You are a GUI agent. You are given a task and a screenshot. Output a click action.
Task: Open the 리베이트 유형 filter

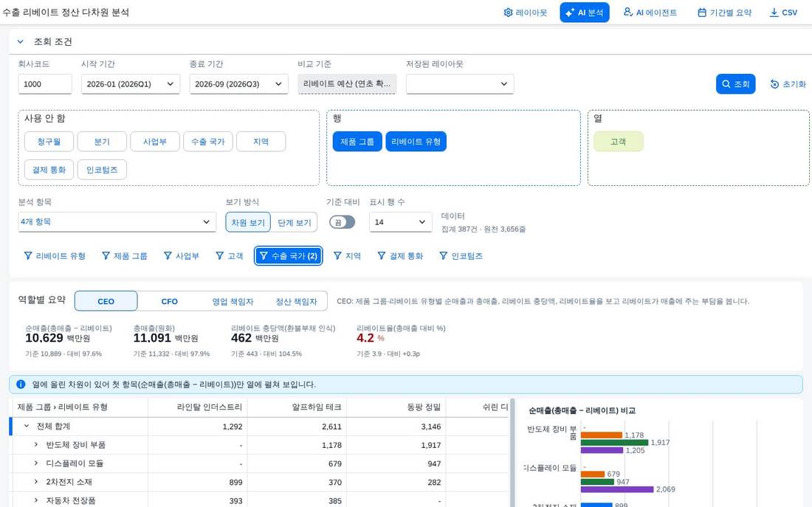point(55,256)
